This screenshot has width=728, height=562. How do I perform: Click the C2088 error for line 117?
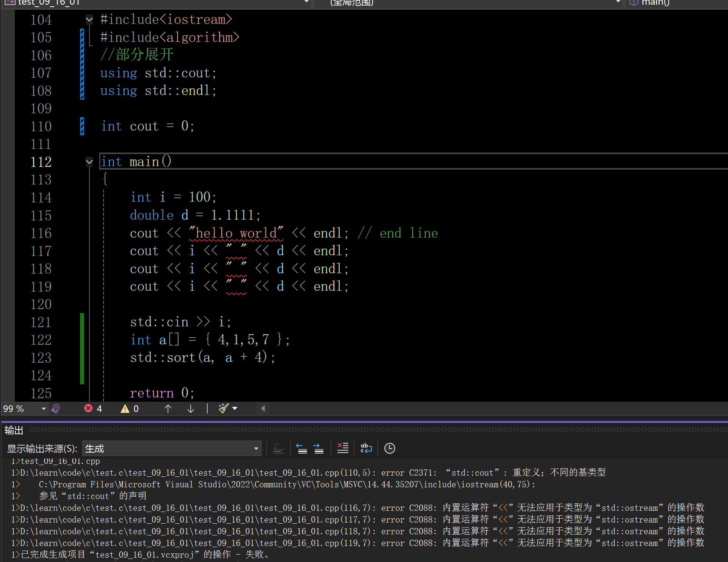[357, 519]
